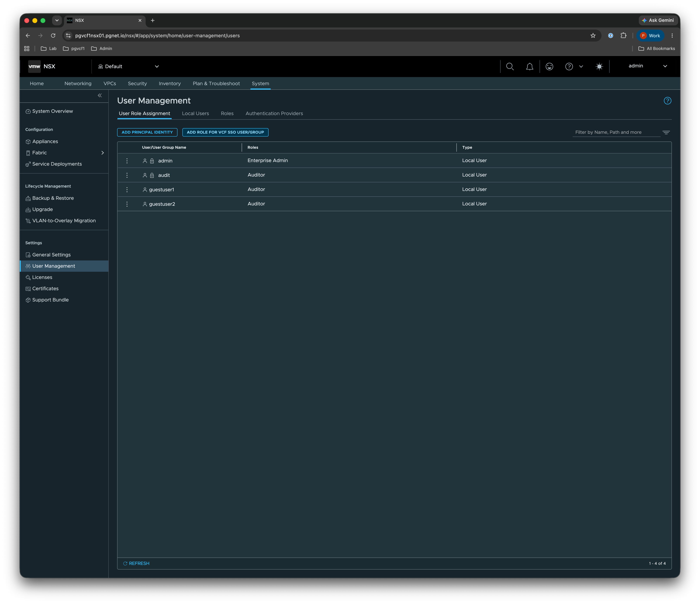Click the lock icon next to admin
The width and height of the screenshot is (700, 604).
152,161
